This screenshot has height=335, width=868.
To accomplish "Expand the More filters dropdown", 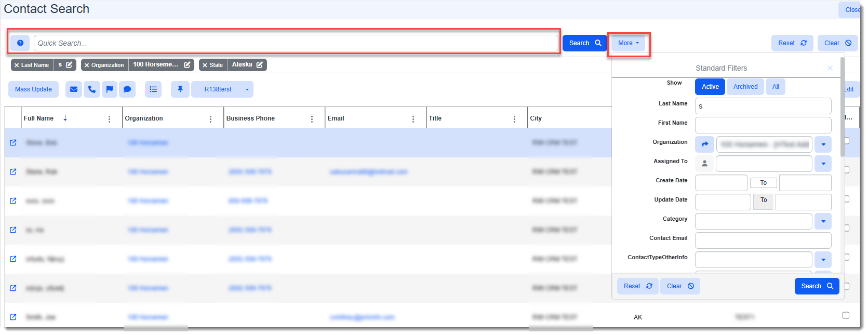I will [629, 43].
